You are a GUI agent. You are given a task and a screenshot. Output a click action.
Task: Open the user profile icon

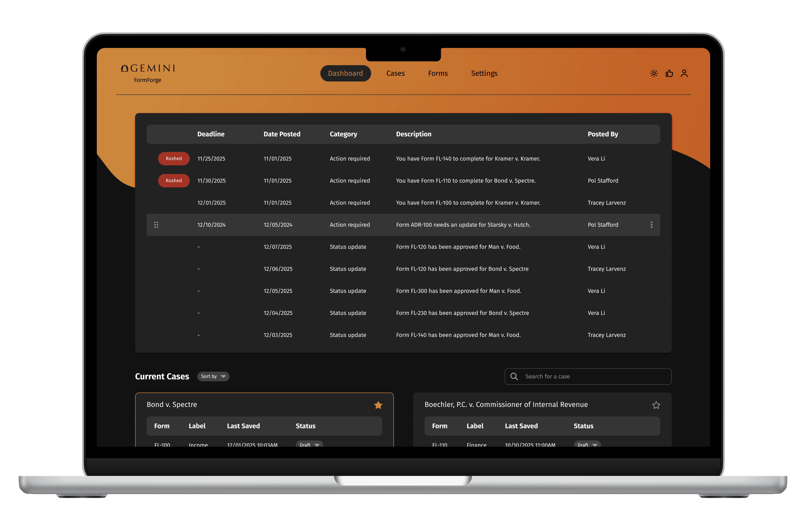pos(684,73)
